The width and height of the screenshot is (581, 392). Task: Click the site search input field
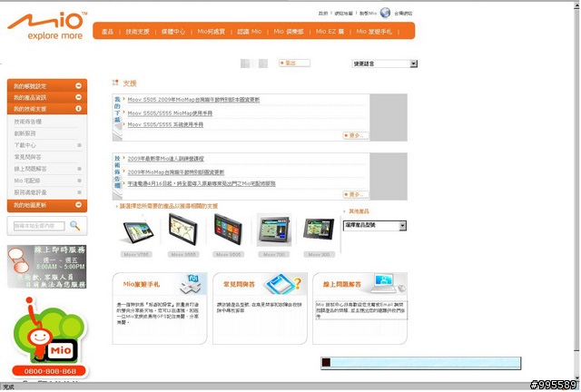tap(39, 226)
